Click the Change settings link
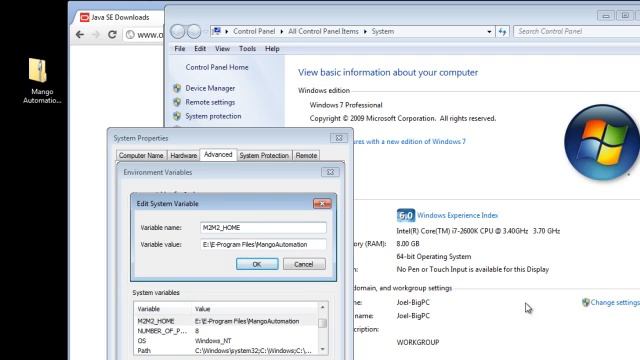The width and height of the screenshot is (640, 360). (x=615, y=302)
